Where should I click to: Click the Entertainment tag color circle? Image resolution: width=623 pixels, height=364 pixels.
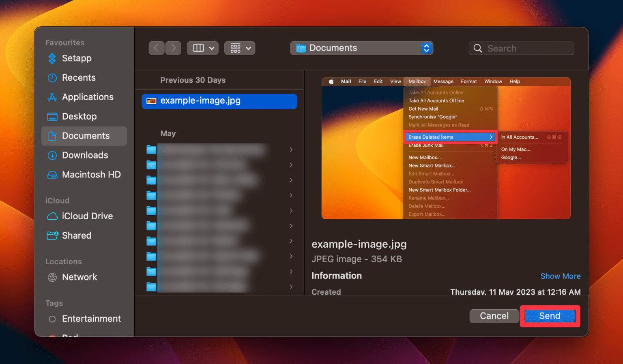click(52, 319)
